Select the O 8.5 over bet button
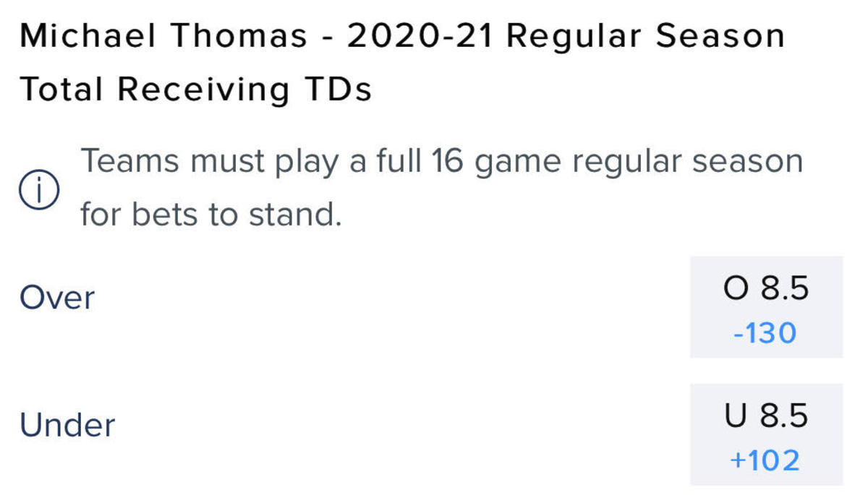Screen dimensions: 868x495 tap(765, 306)
